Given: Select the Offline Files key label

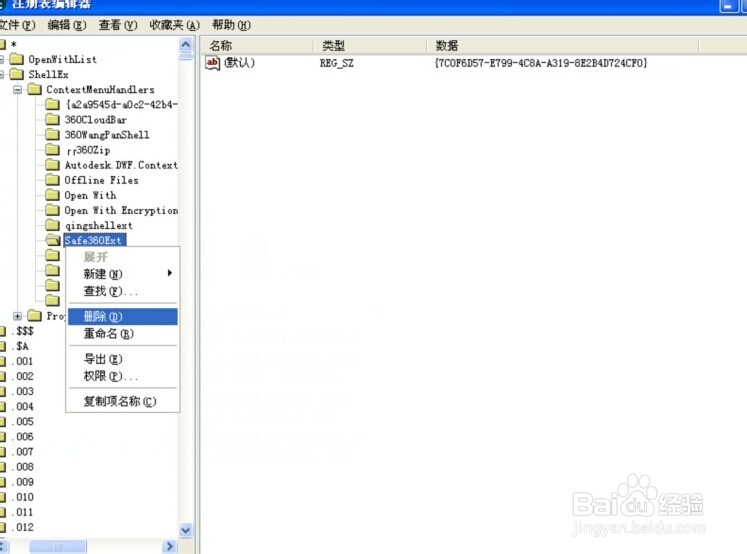Looking at the screenshot, I should 101,181.
